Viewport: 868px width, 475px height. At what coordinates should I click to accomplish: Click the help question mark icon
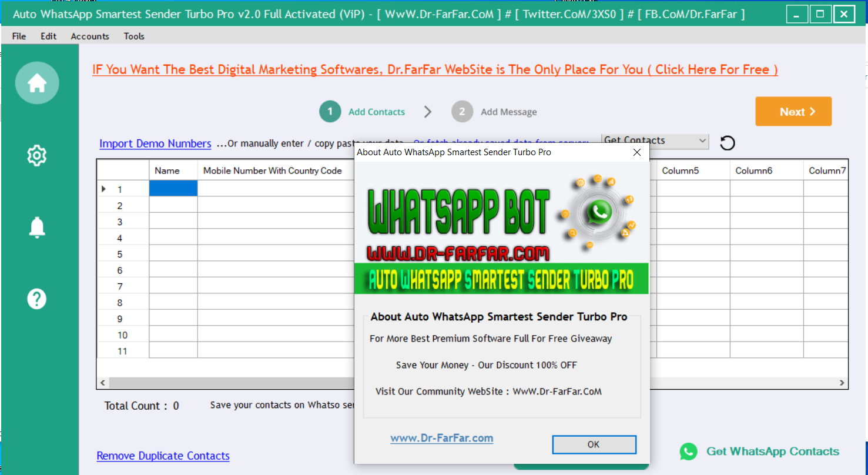[37, 299]
